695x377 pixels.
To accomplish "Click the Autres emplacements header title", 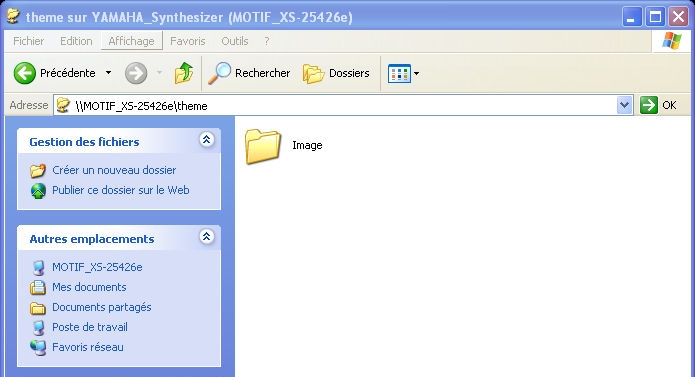I will point(92,239).
